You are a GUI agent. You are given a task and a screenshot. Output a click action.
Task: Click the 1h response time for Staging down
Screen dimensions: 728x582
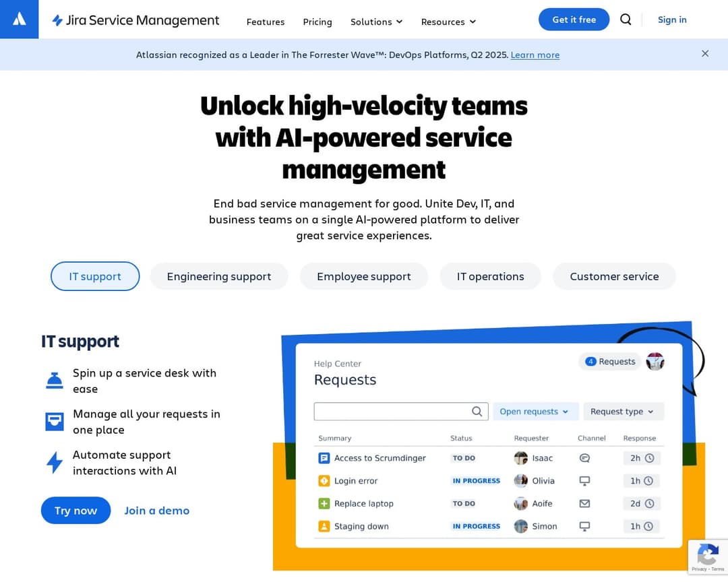pyautogui.click(x=642, y=526)
